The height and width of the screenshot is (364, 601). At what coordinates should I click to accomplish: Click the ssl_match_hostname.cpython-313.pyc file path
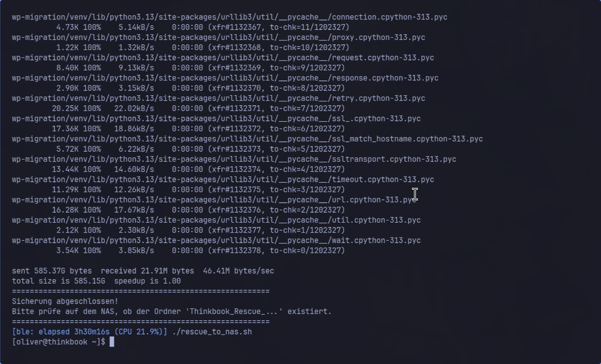click(x=247, y=139)
